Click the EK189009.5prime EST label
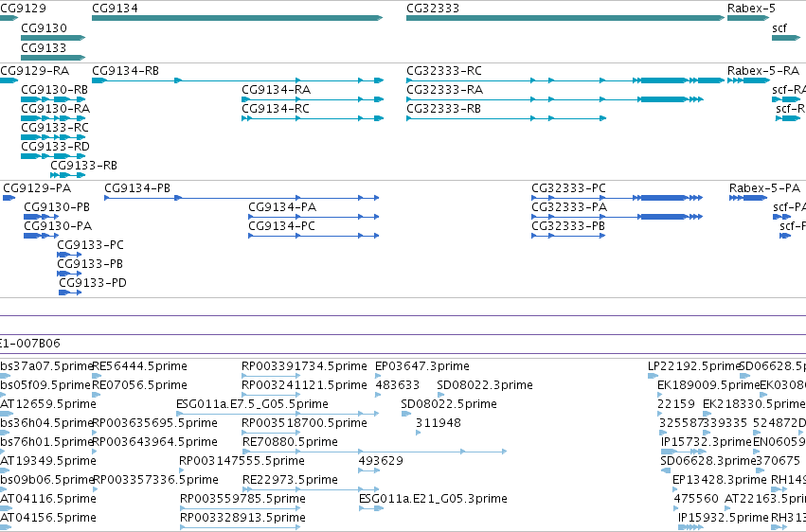Viewport: 806px width, 532px height. (708, 385)
